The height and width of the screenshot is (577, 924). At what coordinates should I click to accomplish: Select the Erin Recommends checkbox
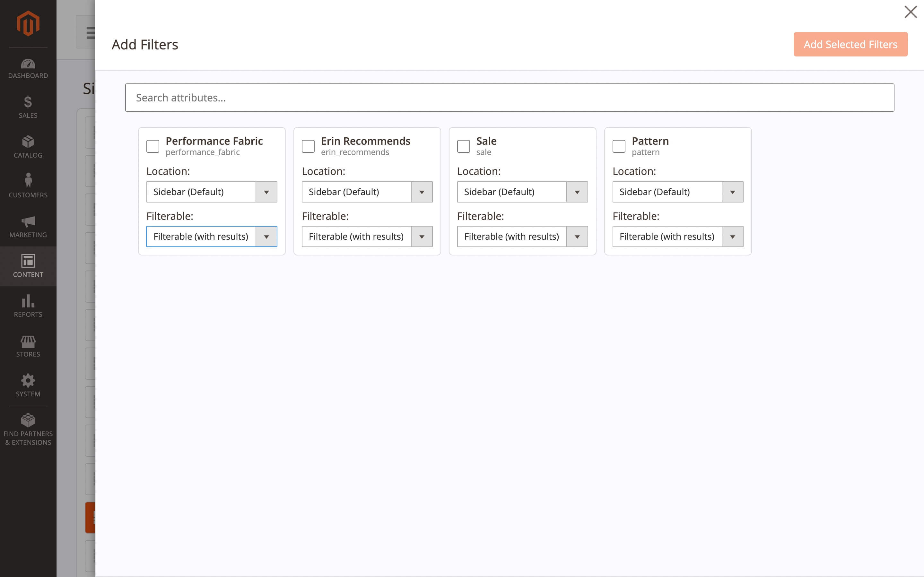coord(308,146)
